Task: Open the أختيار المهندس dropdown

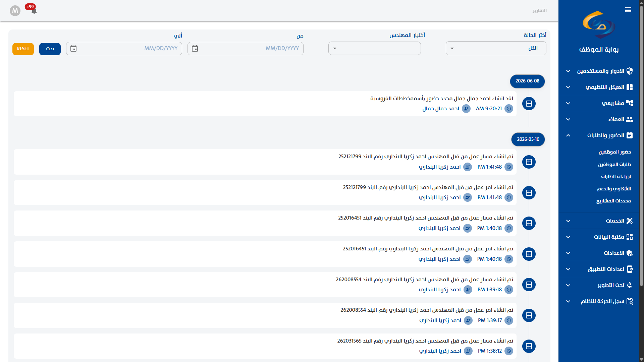Action: pos(374,48)
